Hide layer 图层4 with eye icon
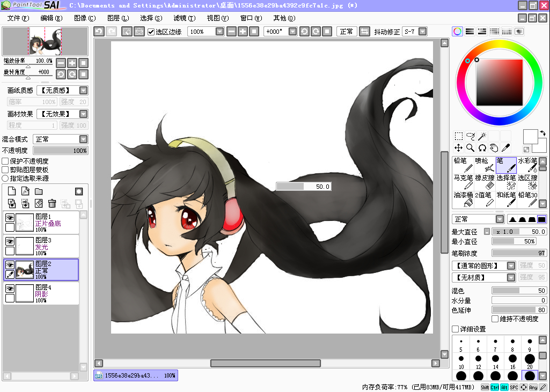 [x=10, y=289]
